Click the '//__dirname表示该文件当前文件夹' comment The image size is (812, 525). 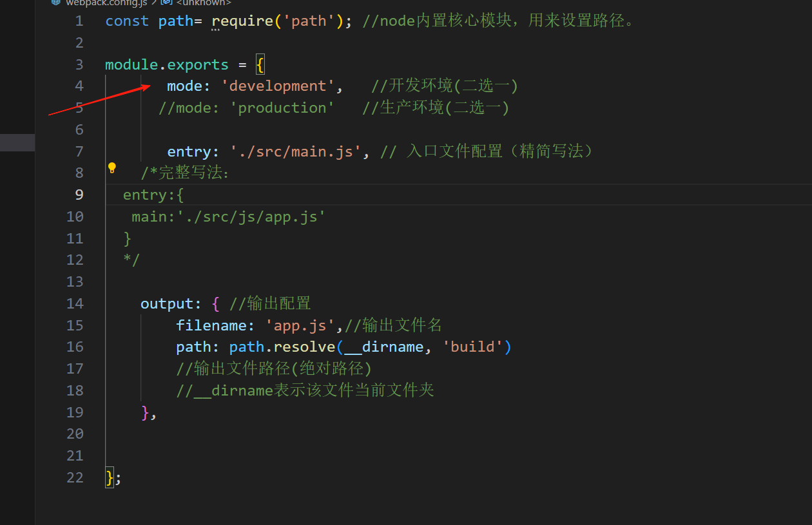coord(305,390)
